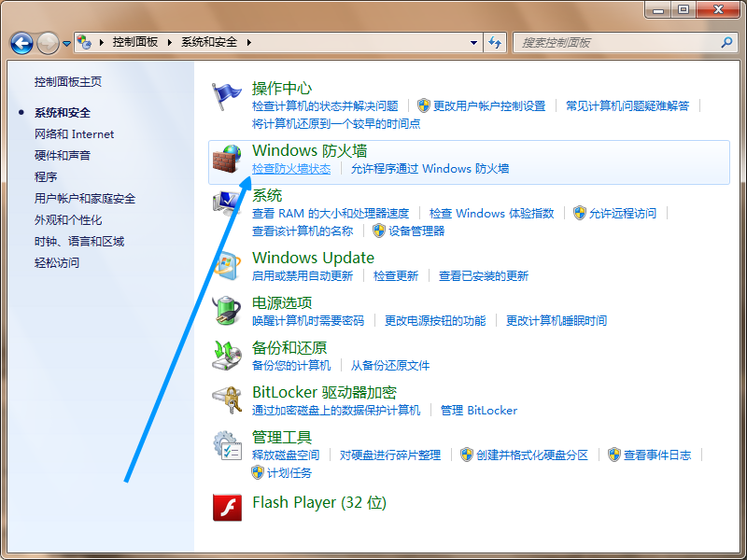Click 启用或禁用自动更新 link
The width and height of the screenshot is (747, 560).
303,275
